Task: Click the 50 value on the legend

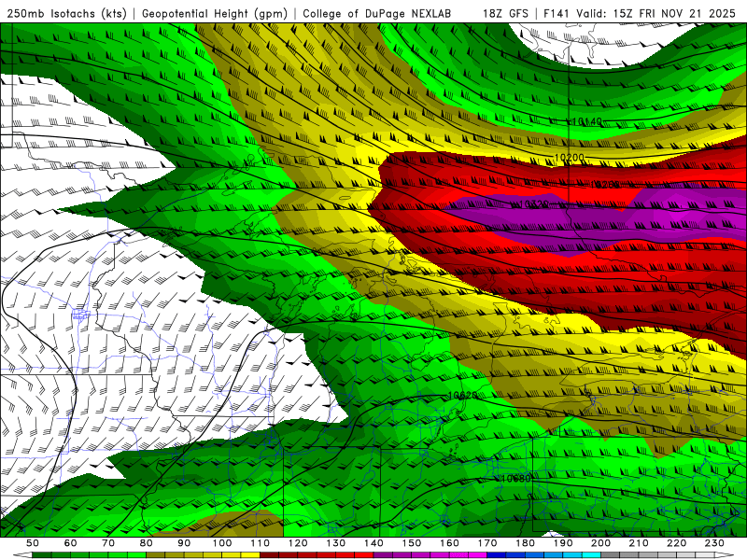Action: click(x=33, y=543)
